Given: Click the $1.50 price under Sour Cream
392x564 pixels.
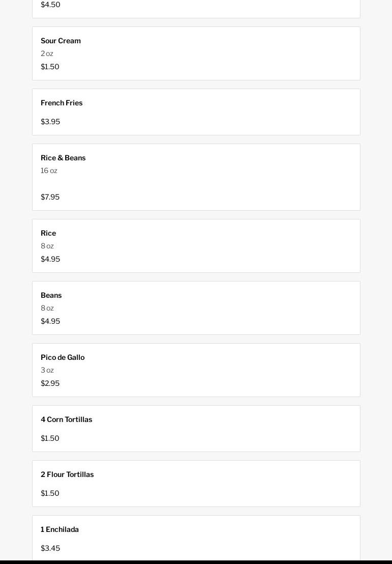Looking at the screenshot, I should [50, 67].
